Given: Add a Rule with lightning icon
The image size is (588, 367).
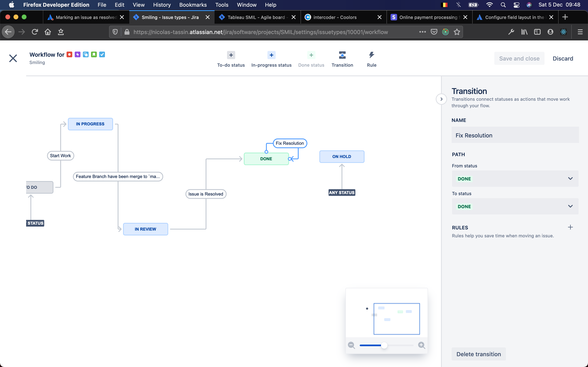Looking at the screenshot, I should pos(371,55).
